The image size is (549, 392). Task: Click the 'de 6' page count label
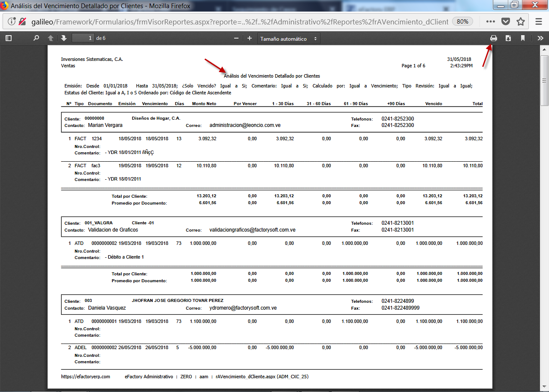101,38
